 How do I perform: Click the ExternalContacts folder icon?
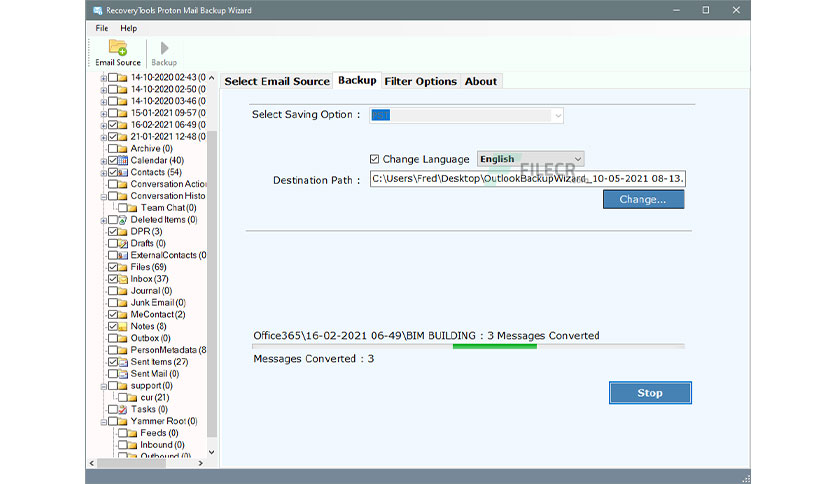tap(123, 255)
